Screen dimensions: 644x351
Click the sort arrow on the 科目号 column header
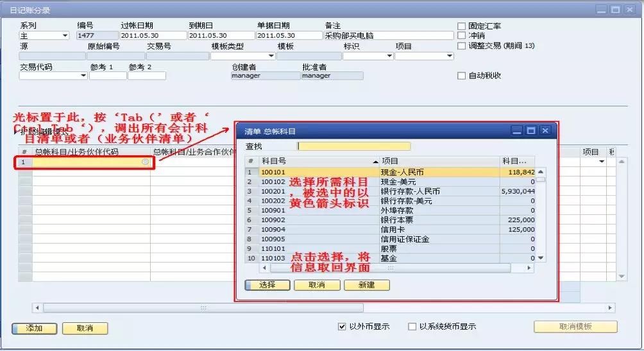[x=375, y=160]
